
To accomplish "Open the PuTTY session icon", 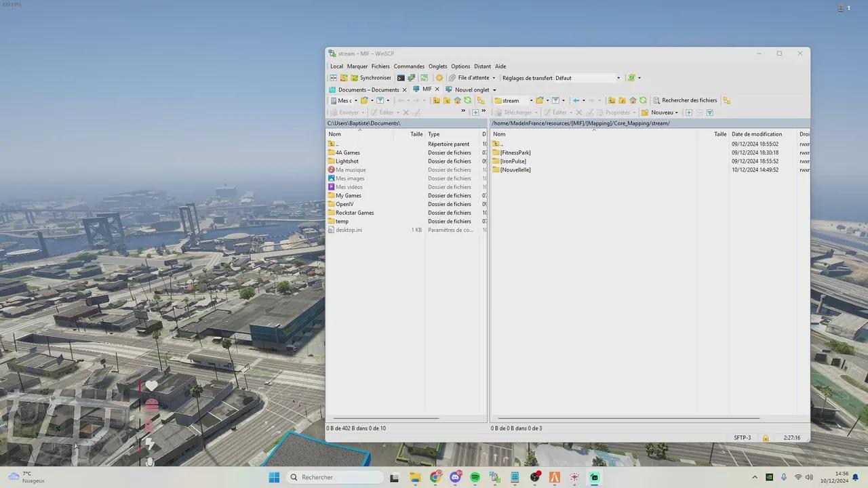I will (411, 78).
